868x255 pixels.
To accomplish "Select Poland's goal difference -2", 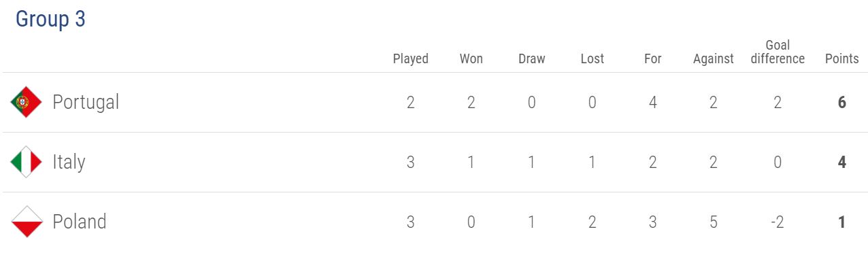I will (x=778, y=222).
